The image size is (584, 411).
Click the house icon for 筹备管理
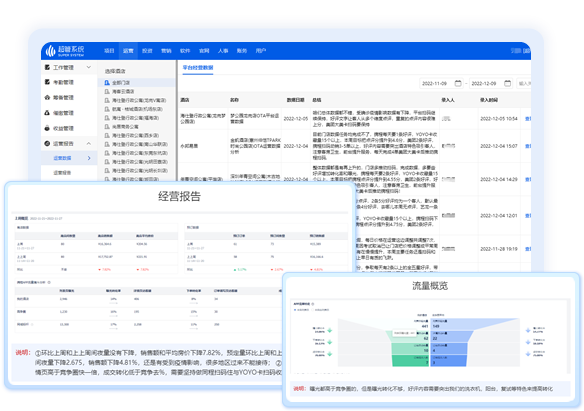click(47, 97)
